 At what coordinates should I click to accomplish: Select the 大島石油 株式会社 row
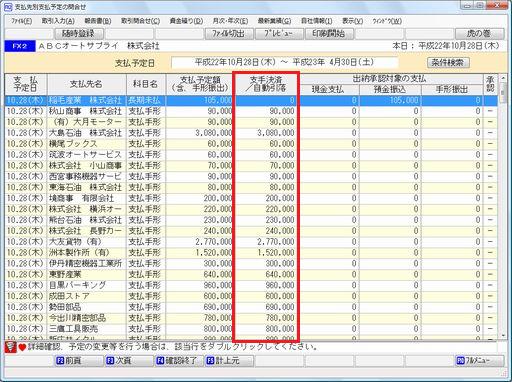[x=251, y=133]
